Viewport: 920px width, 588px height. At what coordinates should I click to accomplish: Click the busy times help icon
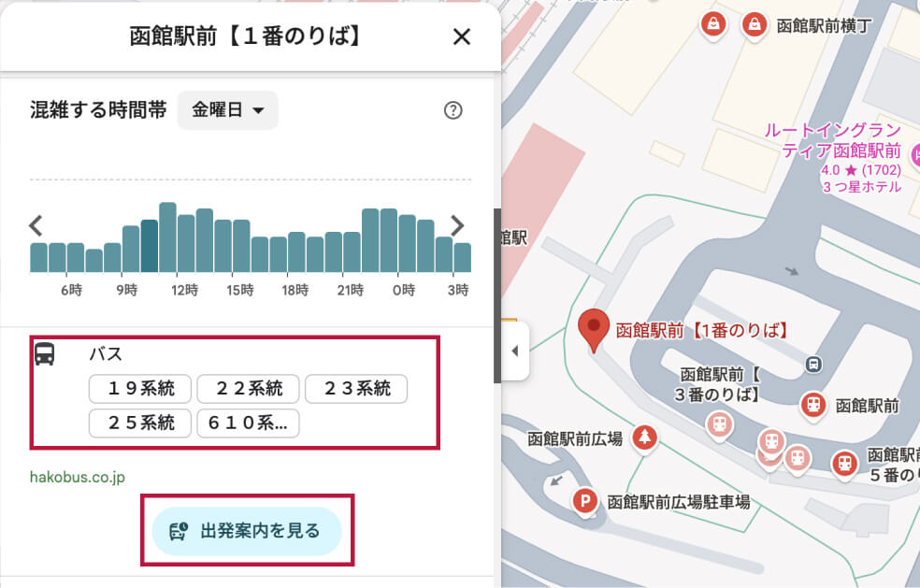point(453,110)
